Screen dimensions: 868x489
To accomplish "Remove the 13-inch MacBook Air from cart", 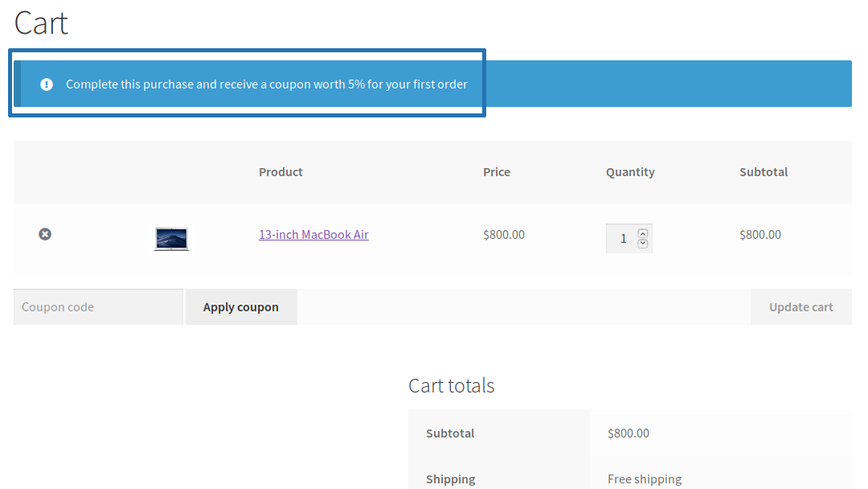I will tap(45, 234).
